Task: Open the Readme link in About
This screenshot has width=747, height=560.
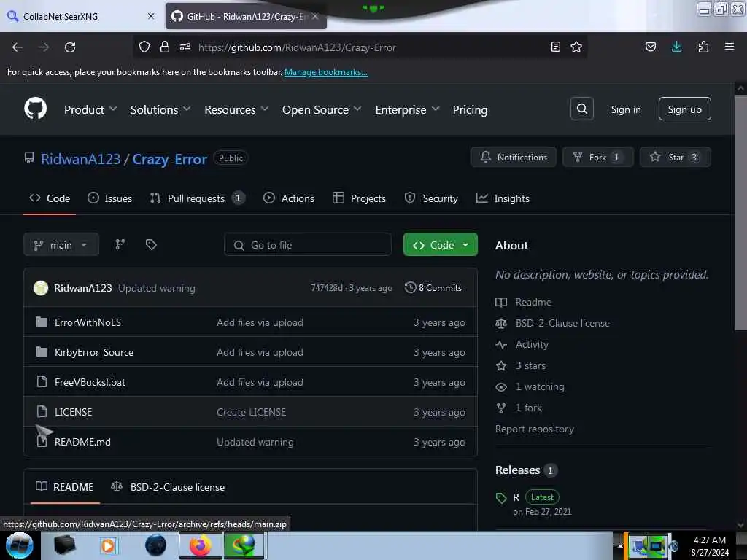Action: (x=533, y=302)
